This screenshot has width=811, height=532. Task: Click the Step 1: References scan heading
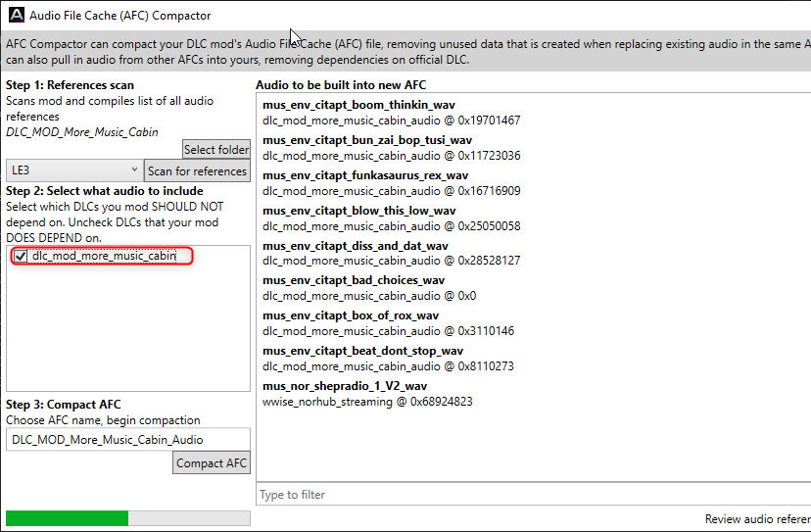(70, 85)
